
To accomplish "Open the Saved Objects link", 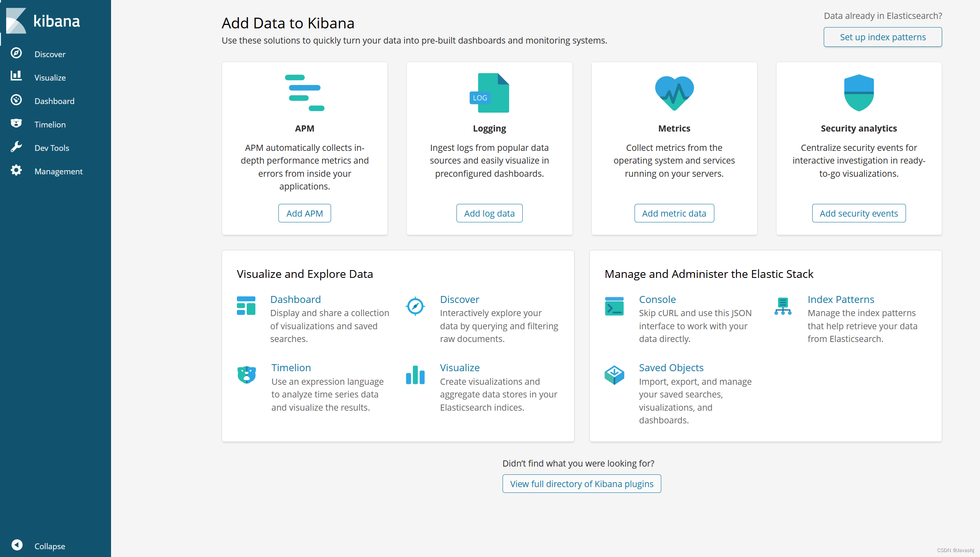I will pos(671,368).
